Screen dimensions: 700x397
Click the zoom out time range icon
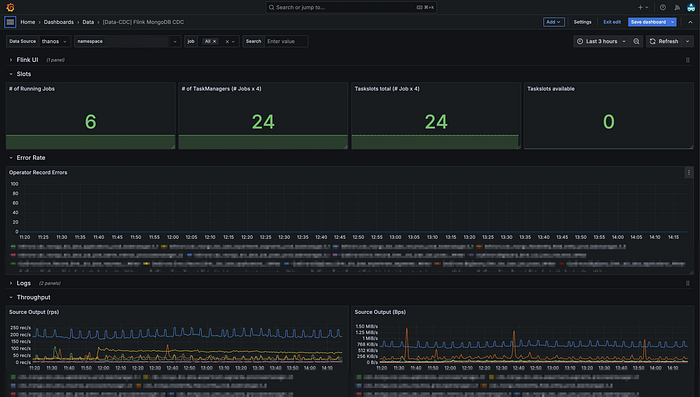(636, 41)
